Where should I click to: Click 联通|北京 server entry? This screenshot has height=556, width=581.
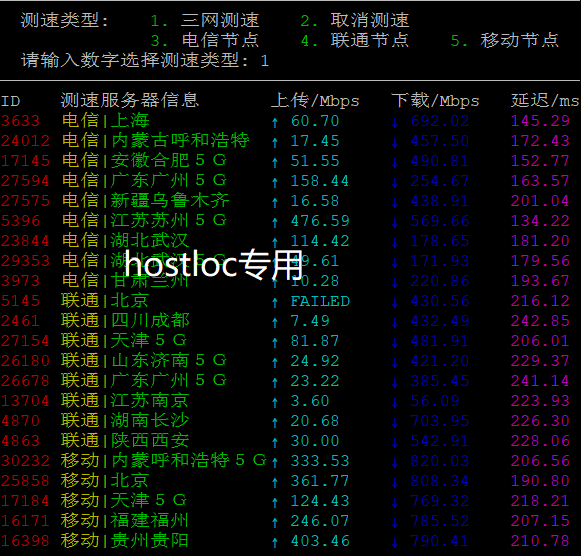[105, 301]
